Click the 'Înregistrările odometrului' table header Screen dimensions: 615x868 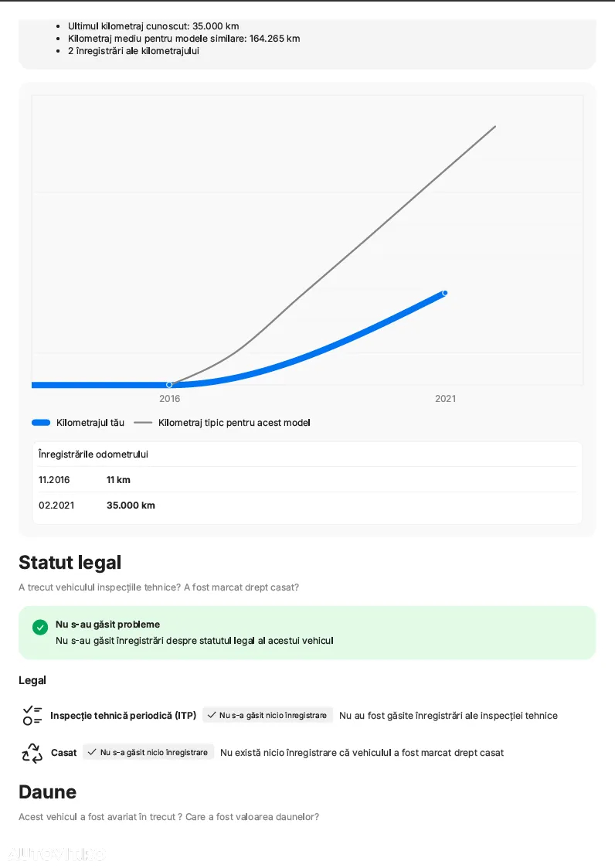tap(93, 454)
